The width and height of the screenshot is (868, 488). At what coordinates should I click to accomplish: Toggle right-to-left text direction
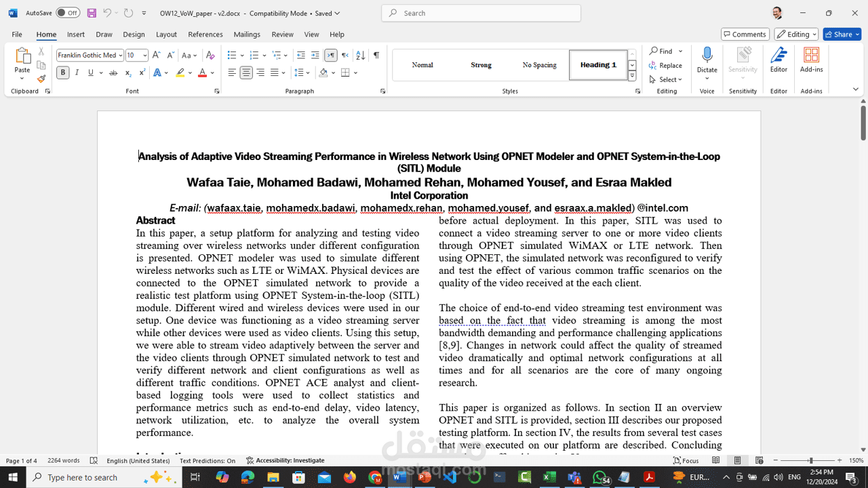(x=345, y=56)
